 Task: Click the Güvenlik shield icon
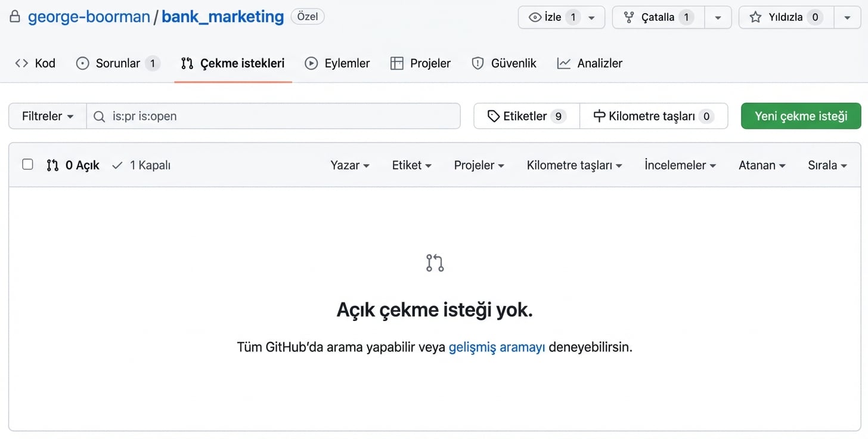click(478, 63)
